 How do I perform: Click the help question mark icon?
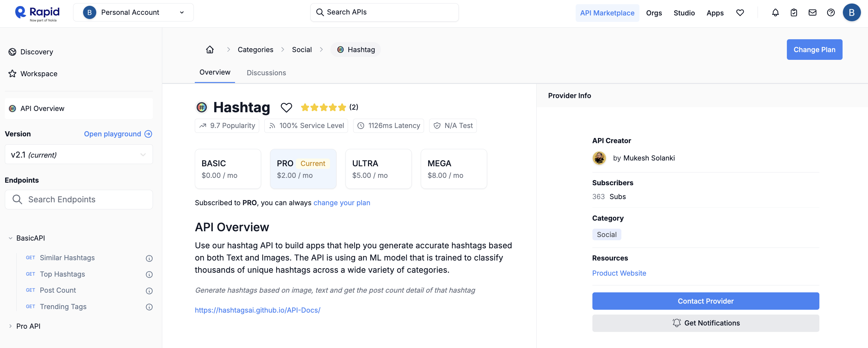(831, 13)
